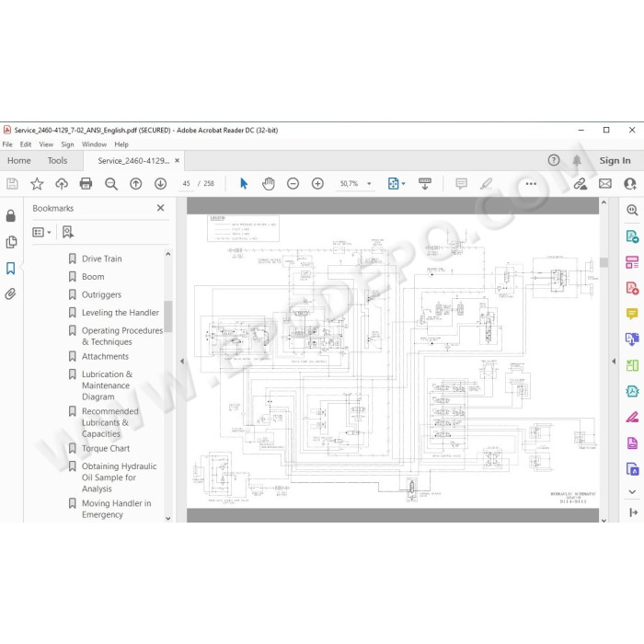644x644 pixels.
Task: Open the zoom level dropdown arrow
Action: (x=369, y=184)
